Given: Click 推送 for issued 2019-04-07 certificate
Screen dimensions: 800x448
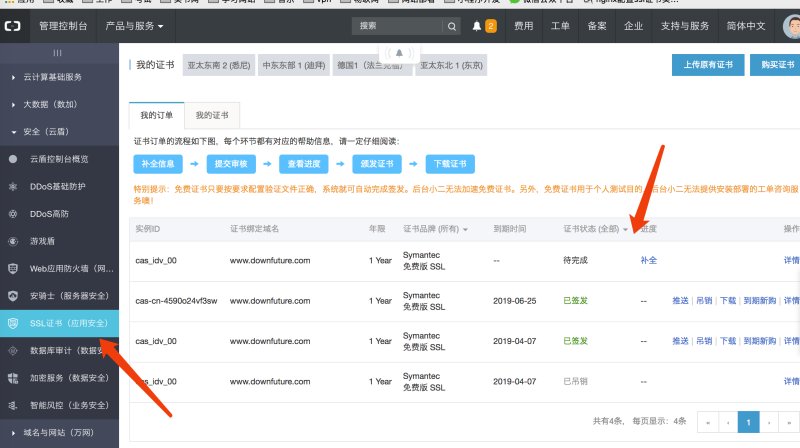Looking at the screenshot, I should tap(680, 341).
